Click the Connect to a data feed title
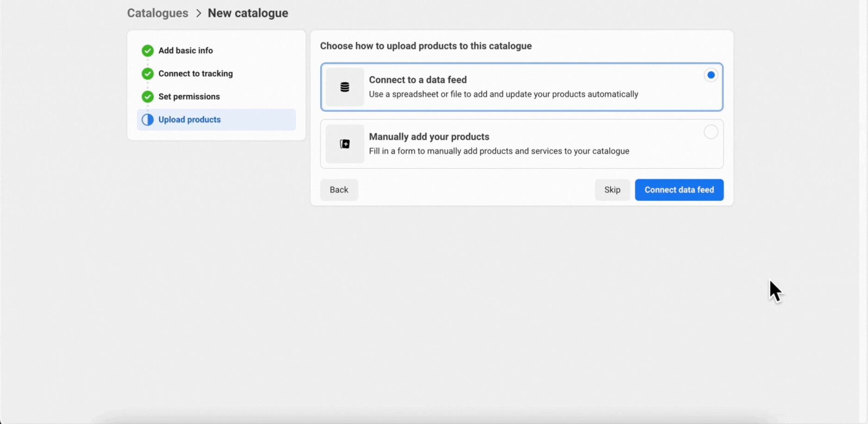Image resolution: width=868 pixels, height=424 pixels. pyautogui.click(x=418, y=80)
